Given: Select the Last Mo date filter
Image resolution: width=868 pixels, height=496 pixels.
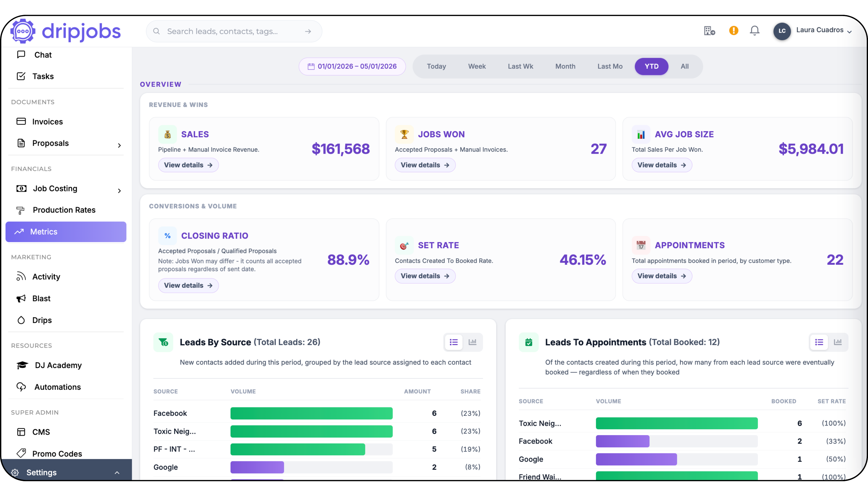Looking at the screenshot, I should point(610,66).
